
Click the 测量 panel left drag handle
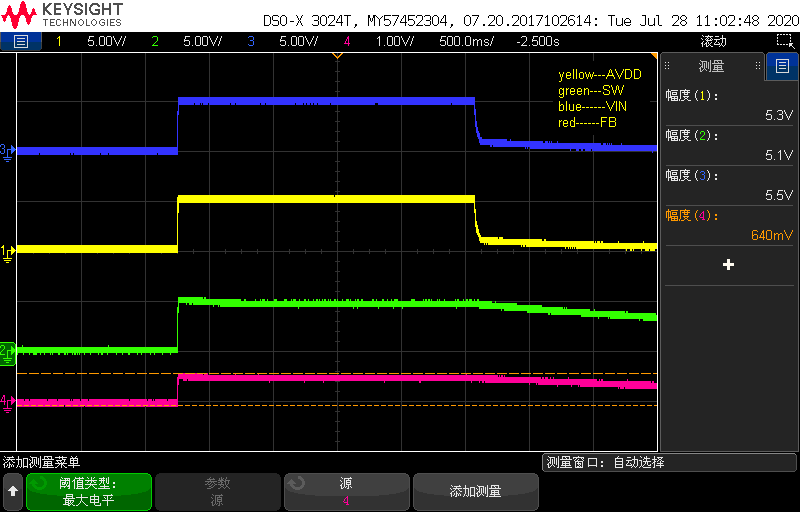point(667,66)
